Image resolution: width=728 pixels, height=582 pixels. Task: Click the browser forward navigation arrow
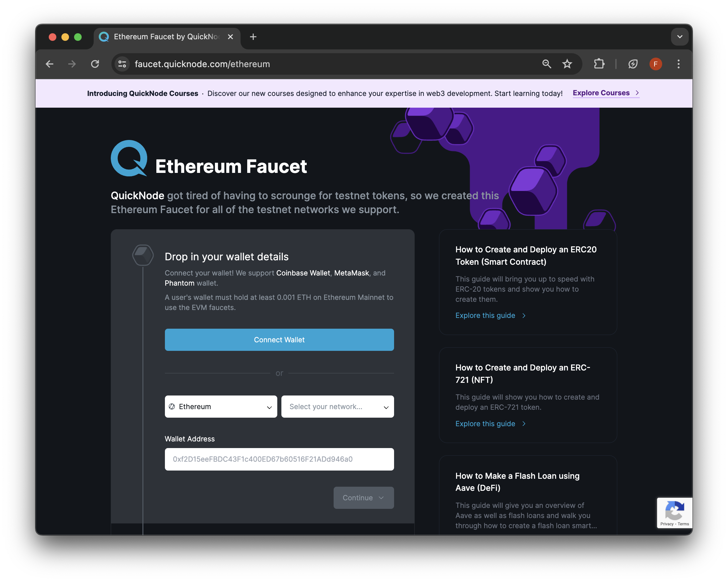pos(72,64)
